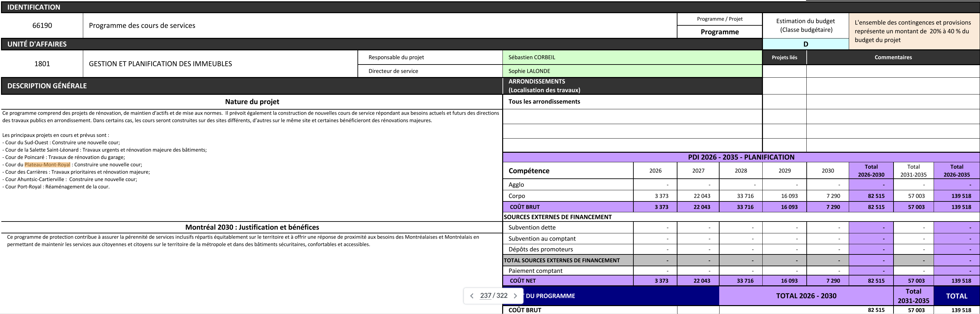Click the Commentaires column header
The width and height of the screenshot is (980, 314).
coord(893,58)
